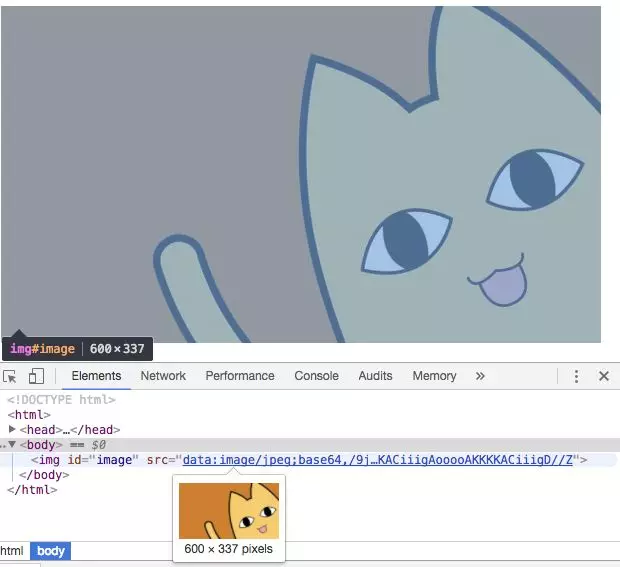Image resolution: width=620 pixels, height=567 pixels.
Task: Collapse the body element node
Action: 13,444
